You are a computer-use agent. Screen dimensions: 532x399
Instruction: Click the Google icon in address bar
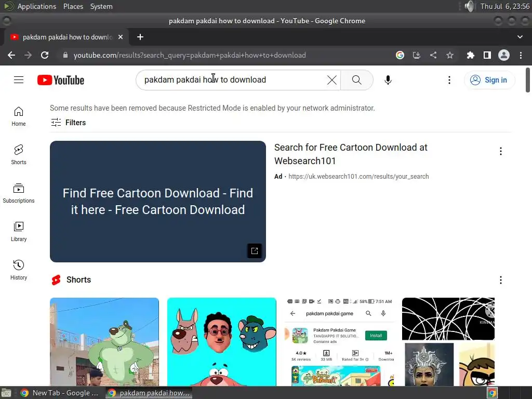(x=400, y=55)
